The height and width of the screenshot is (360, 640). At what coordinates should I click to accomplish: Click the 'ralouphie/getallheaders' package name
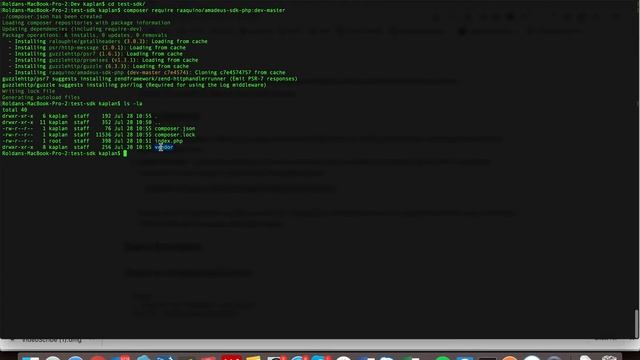[x=84, y=41]
